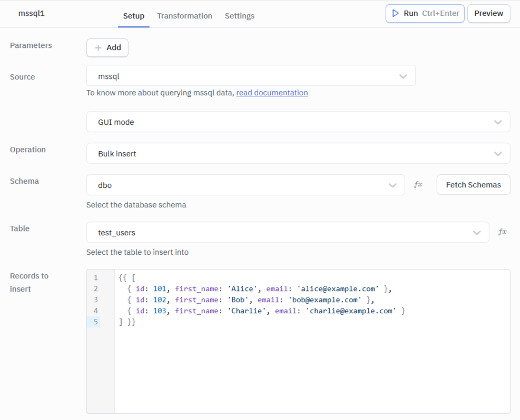Viewport: 520px width, 420px height.
Task: Expand the Schema dropdown showing dbo
Action: [x=246, y=185]
